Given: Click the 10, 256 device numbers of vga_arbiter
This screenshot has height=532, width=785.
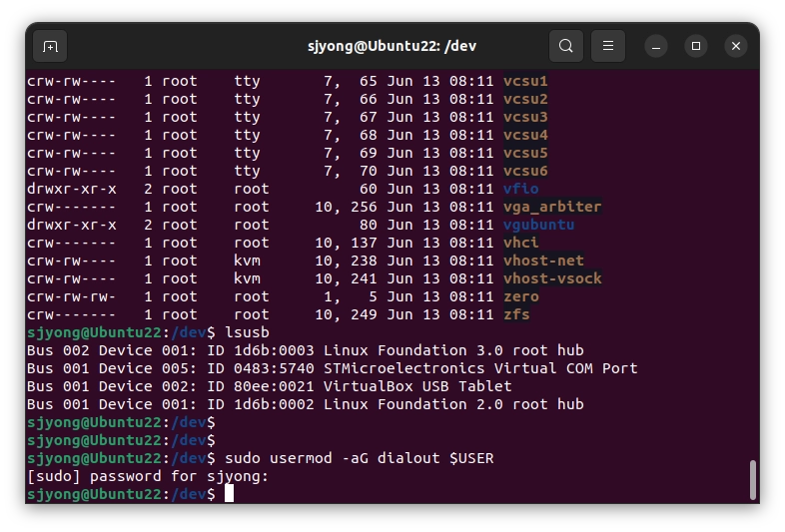Looking at the screenshot, I should pyautogui.click(x=346, y=207).
